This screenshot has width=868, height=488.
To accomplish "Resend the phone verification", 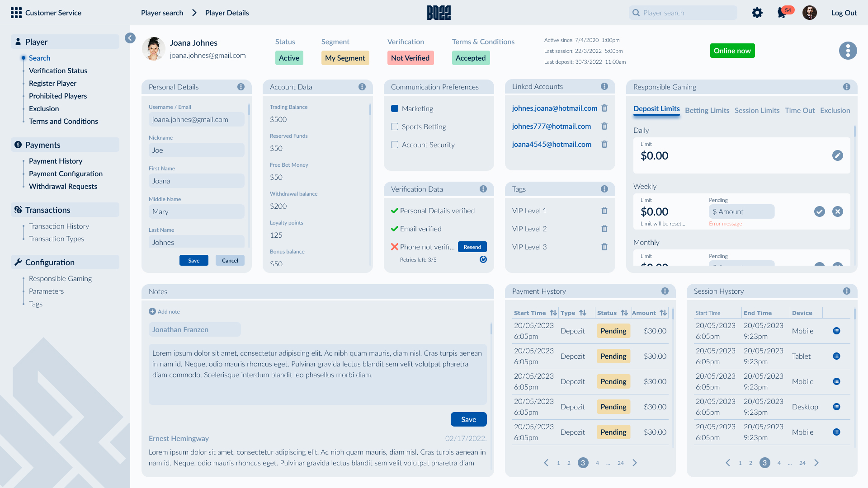I will [x=472, y=247].
